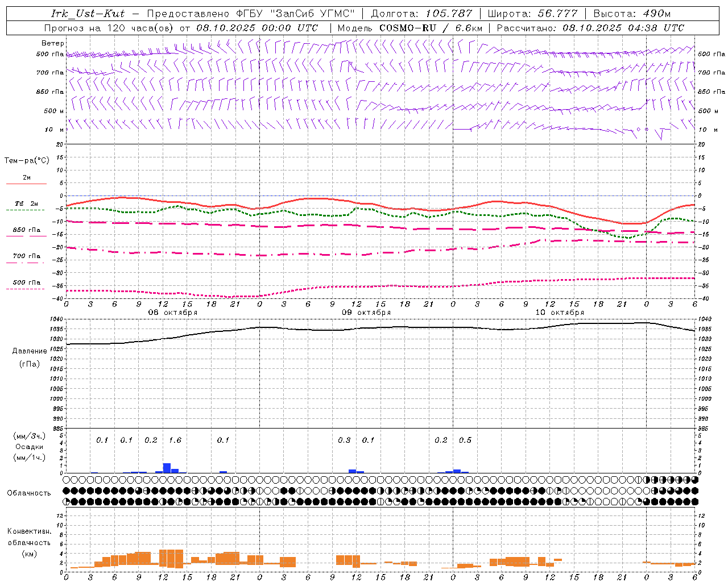
Task: Click the 'Конвективн.' convective cloud label
Action: tap(29, 531)
